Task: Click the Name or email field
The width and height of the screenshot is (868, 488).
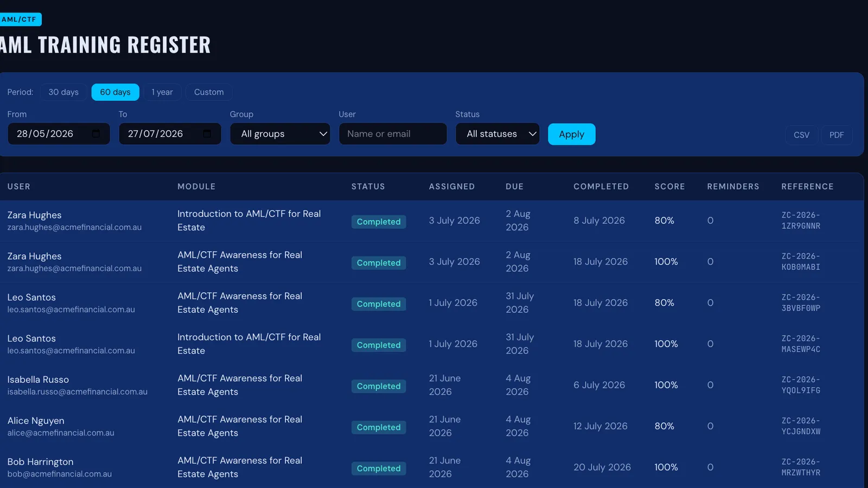Action: click(x=393, y=134)
